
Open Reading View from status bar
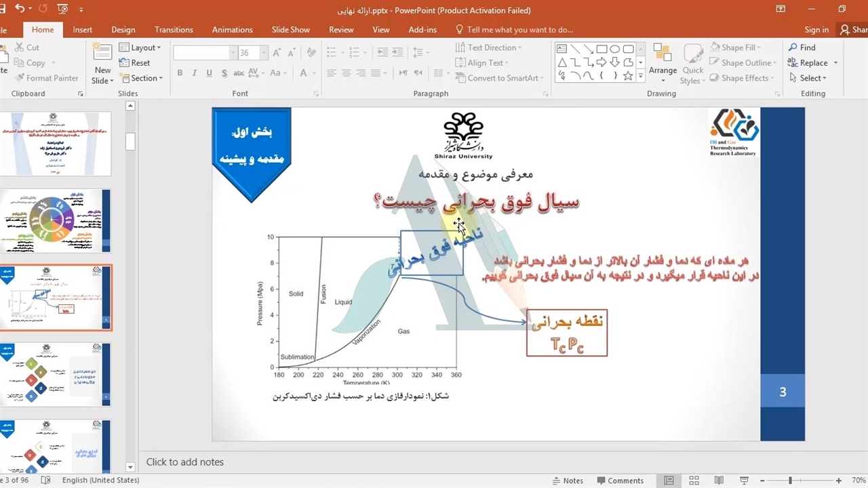(x=718, y=481)
